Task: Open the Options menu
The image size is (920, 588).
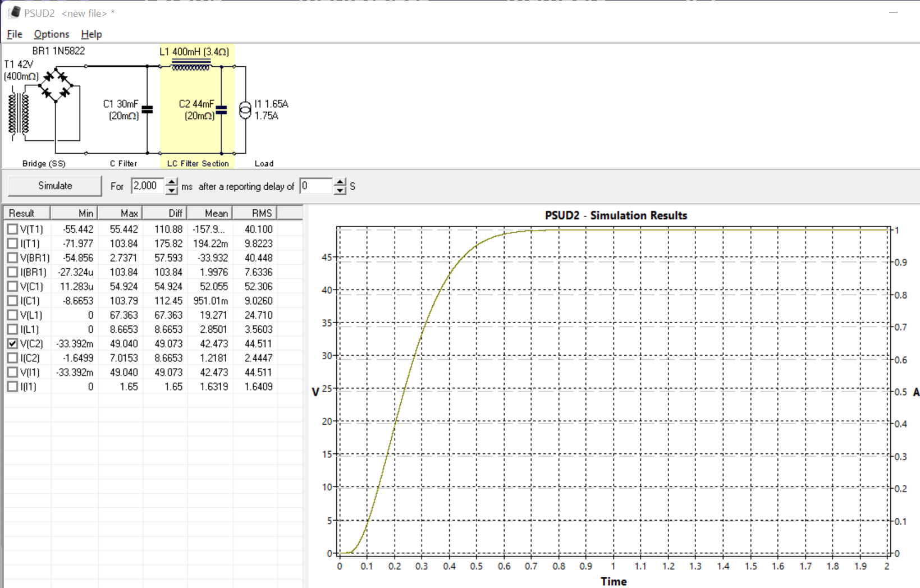Action: [52, 34]
